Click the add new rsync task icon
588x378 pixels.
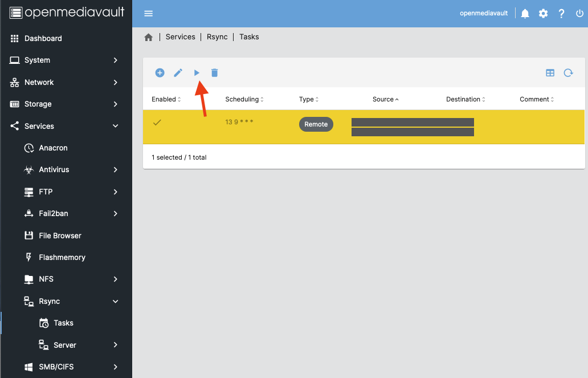coord(160,73)
